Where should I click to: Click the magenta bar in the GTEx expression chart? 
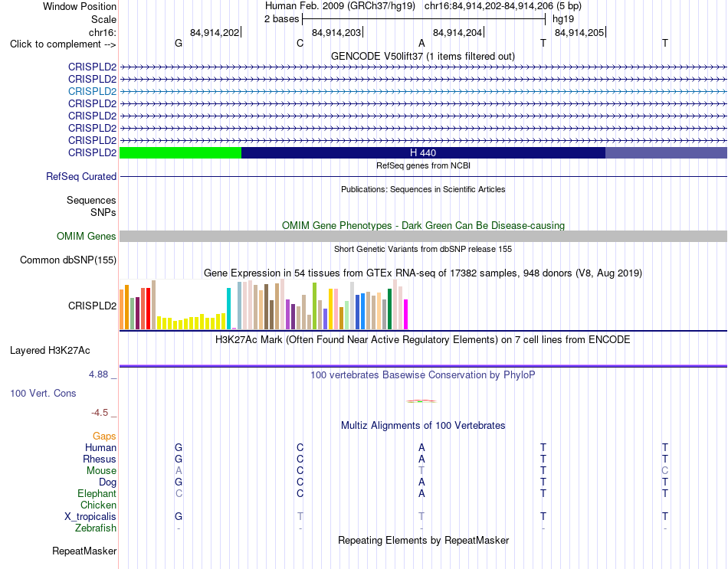[x=406, y=314]
